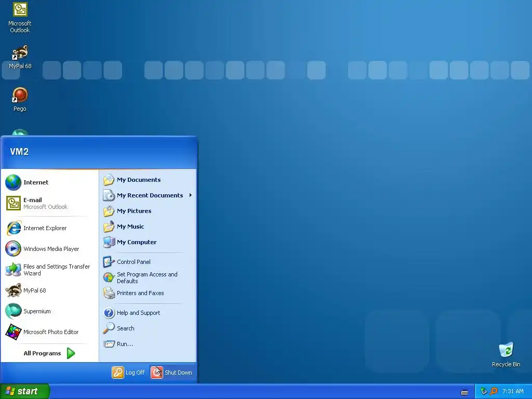Viewport: 532px width, 399px height.
Task: Click the My Computer icon
Action: tap(109, 242)
